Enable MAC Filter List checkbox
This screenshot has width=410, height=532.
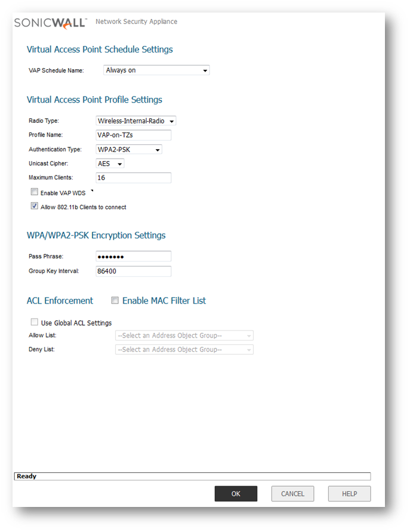point(115,301)
